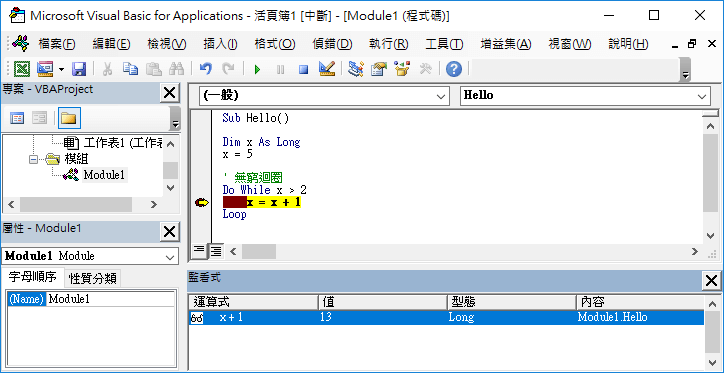Open the 編輯(E) menu
Viewport: 724px width, 373px height.
pyautogui.click(x=111, y=44)
